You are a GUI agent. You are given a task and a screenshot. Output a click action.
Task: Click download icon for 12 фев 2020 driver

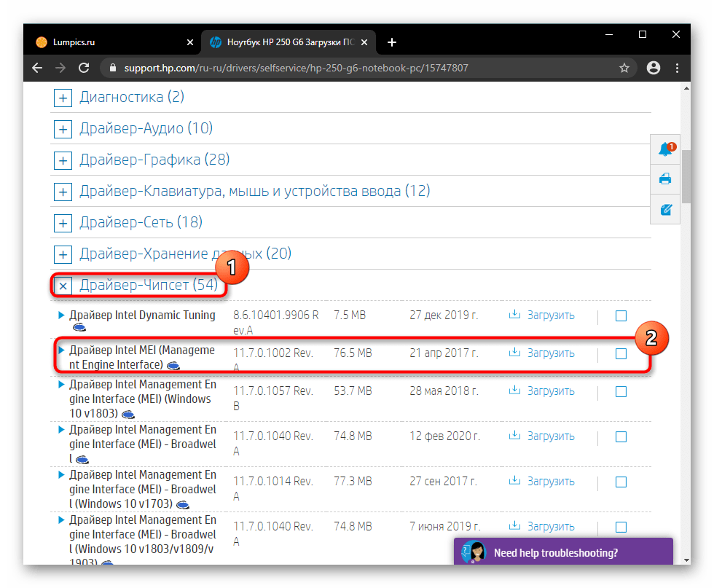tap(514, 435)
